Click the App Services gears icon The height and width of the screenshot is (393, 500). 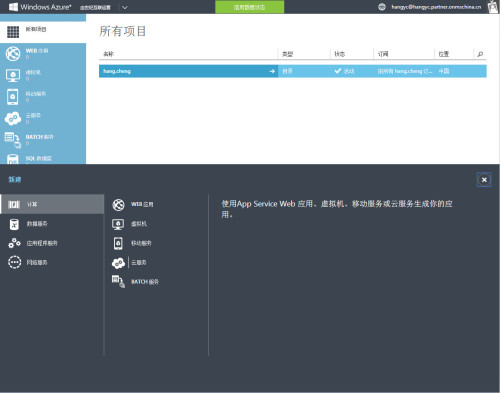click(14, 243)
